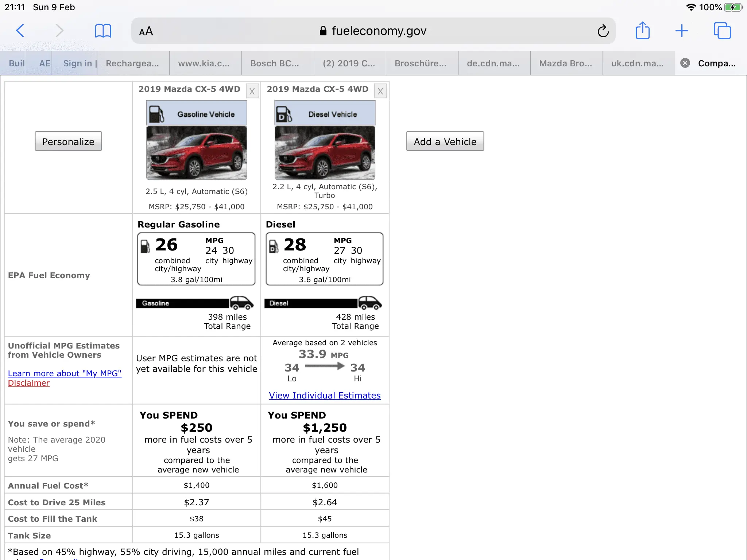Tap the gasoline pump icon beside 26
Image resolution: width=747 pixels, height=560 pixels.
point(145,246)
